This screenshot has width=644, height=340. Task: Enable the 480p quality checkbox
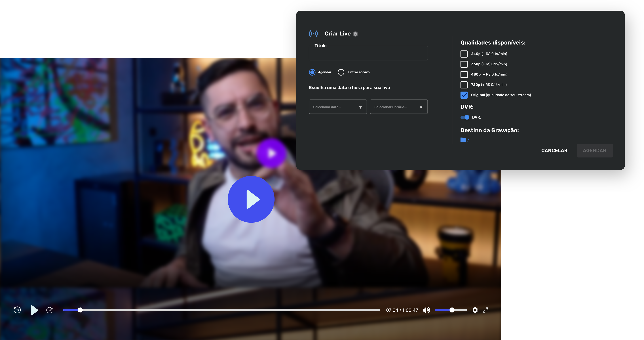point(464,74)
